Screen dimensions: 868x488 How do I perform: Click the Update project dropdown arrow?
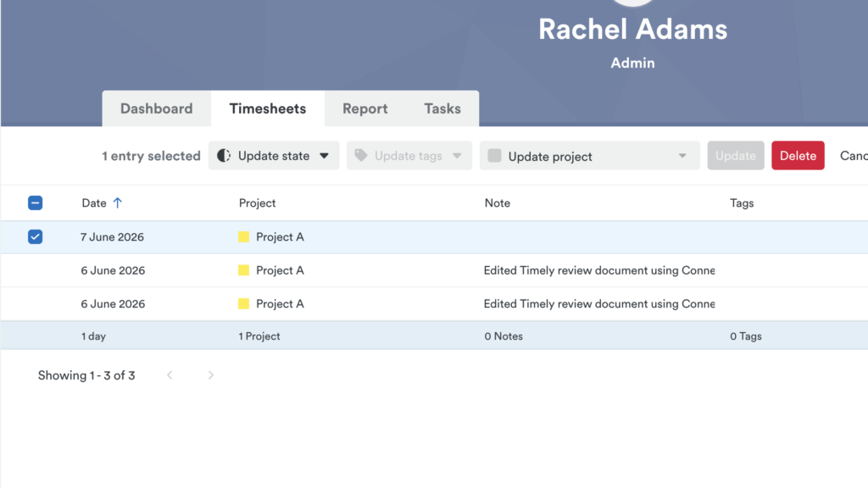coord(682,156)
